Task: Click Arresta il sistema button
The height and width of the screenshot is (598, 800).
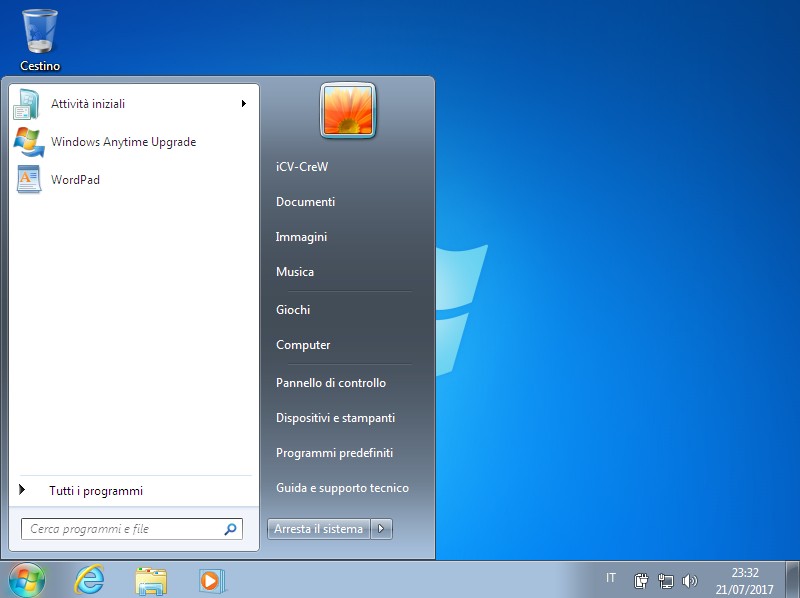Action: click(319, 529)
